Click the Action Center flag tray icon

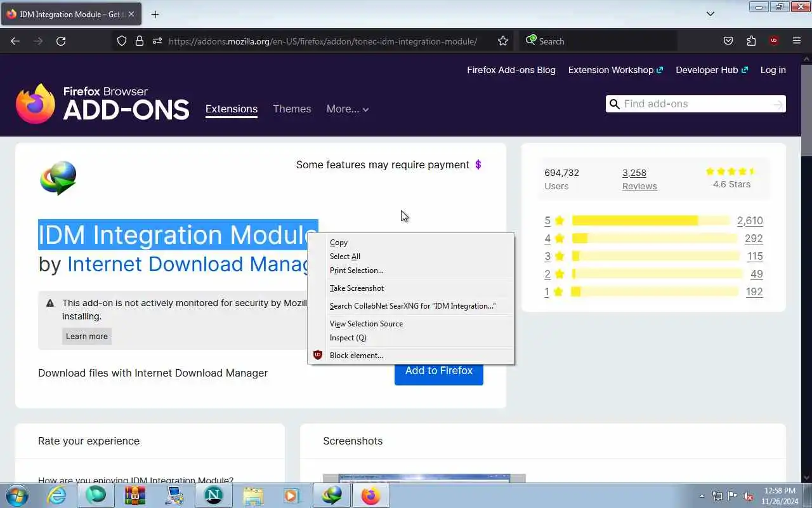click(x=732, y=496)
